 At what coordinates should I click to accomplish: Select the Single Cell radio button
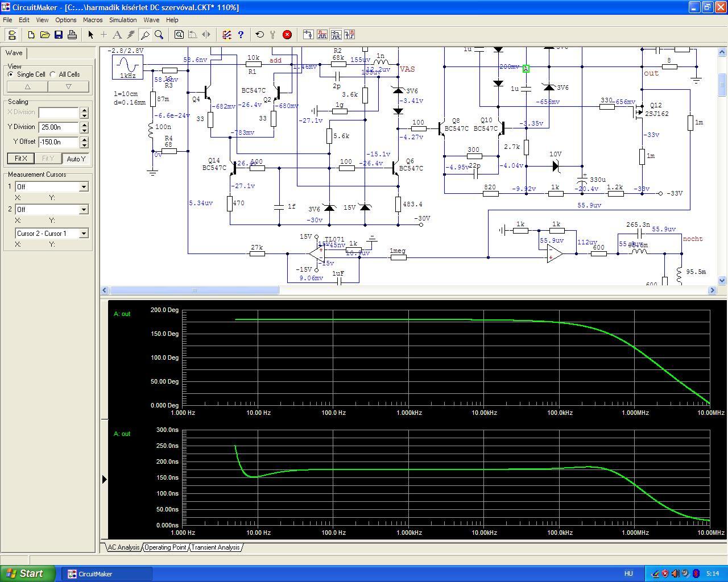pyautogui.click(x=11, y=74)
